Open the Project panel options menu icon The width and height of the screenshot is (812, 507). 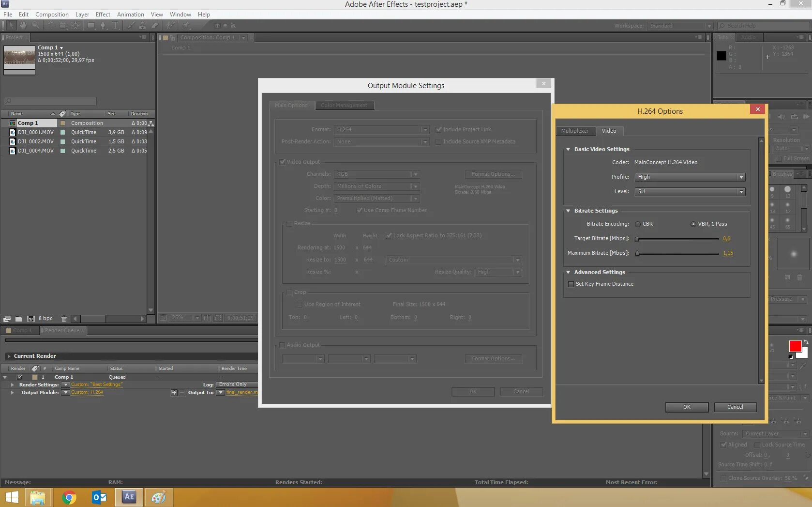pyautogui.click(x=143, y=37)
